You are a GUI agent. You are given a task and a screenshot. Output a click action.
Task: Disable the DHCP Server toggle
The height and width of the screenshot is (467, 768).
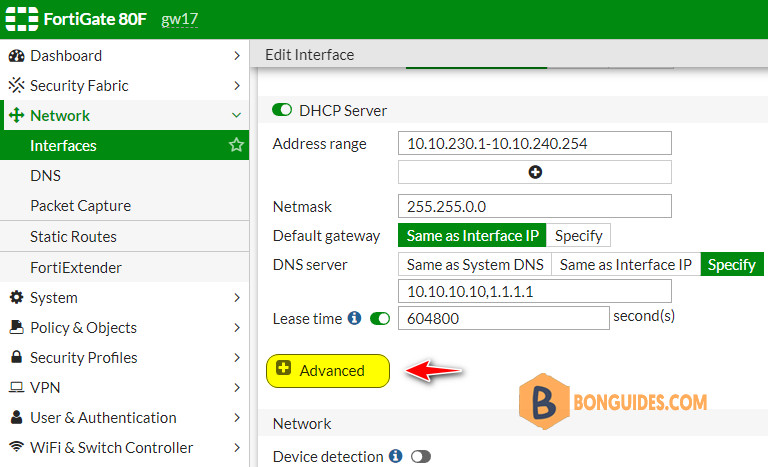[282, 110]
